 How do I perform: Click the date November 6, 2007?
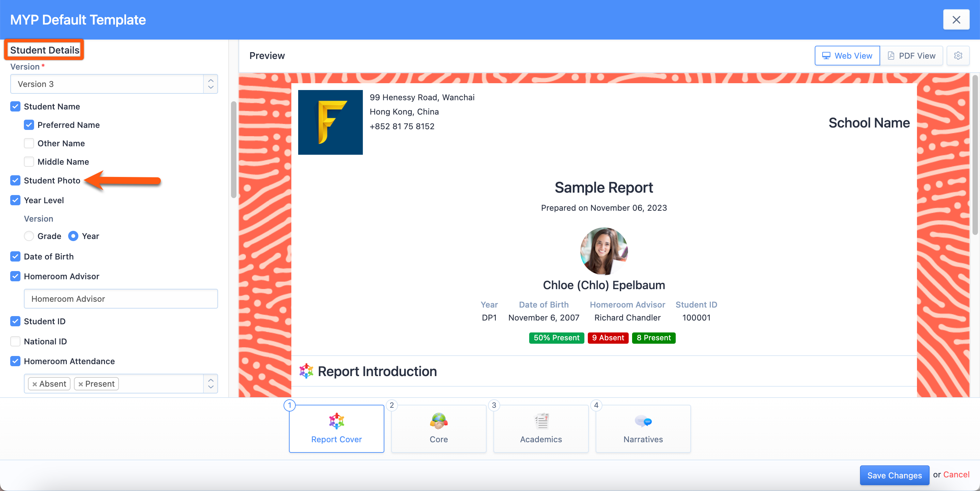(543, 317)
